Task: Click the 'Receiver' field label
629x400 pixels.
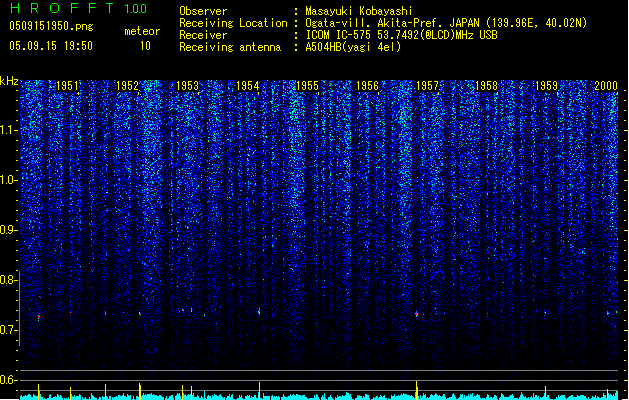Action: pos(203,35)
